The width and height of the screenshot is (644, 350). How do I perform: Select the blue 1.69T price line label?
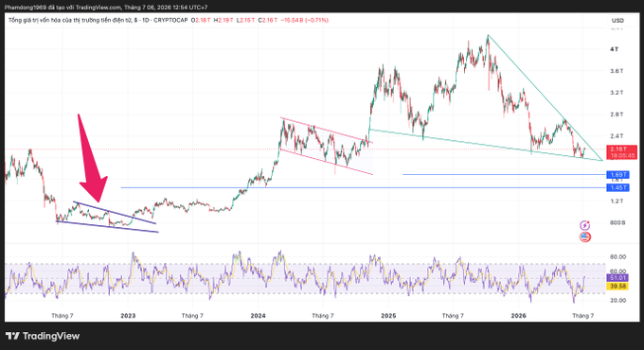pyautogui.click(x=618, y=175)
